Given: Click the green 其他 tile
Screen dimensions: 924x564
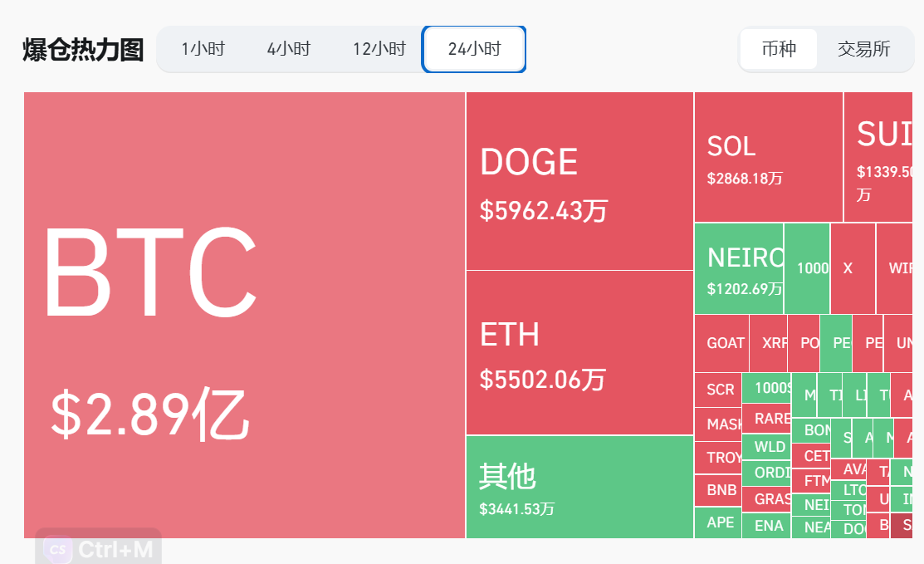Looking at the screenshot, I should point(579,487).
